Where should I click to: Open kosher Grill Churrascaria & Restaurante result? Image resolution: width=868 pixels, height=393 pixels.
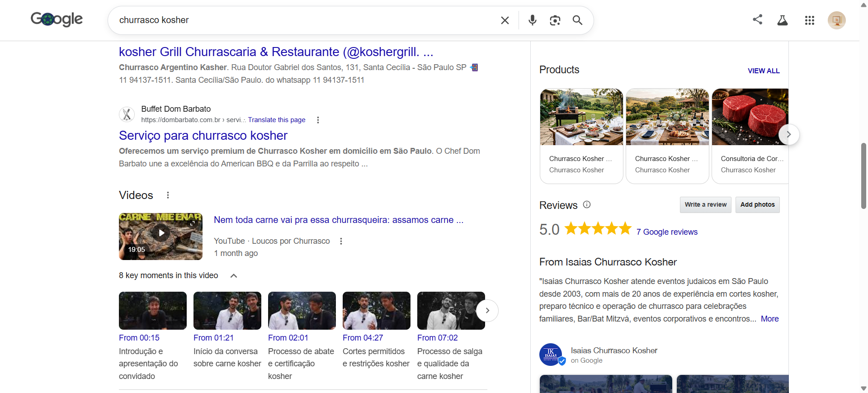click(x=276, y=52)
